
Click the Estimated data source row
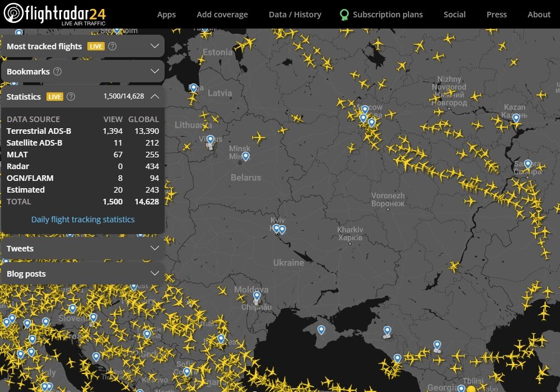point(82,190)
